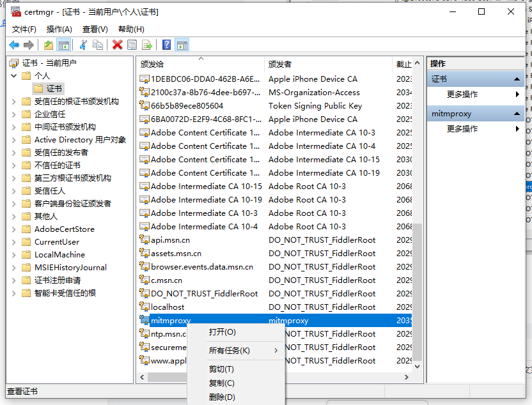This screenshot has width=532, height=405.
Task: Select the 证书注册申请 tree item
Action: 58,280
